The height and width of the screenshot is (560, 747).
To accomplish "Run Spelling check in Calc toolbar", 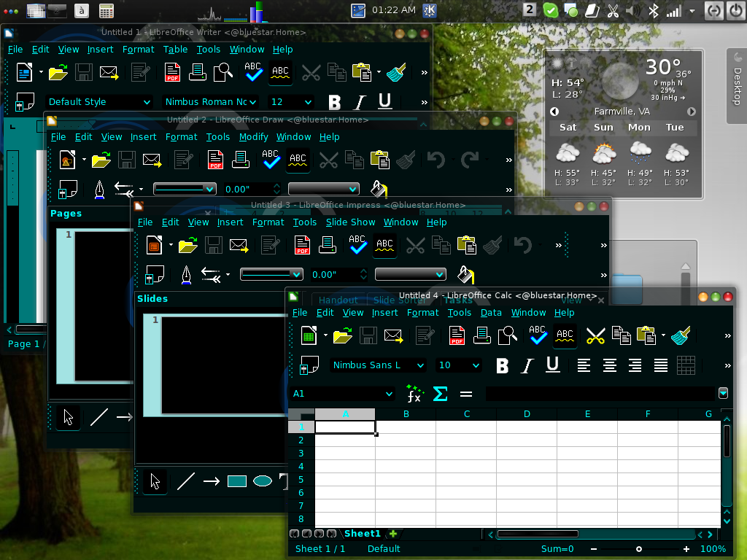I will (538, 335).
